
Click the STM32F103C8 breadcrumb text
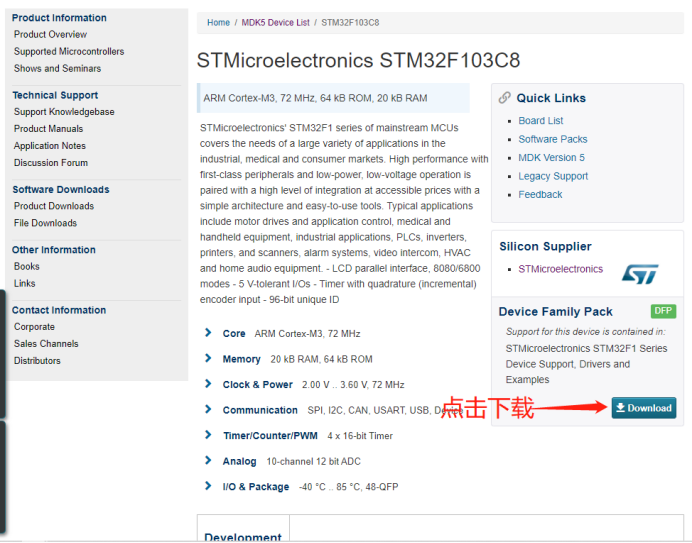(350, 23)
